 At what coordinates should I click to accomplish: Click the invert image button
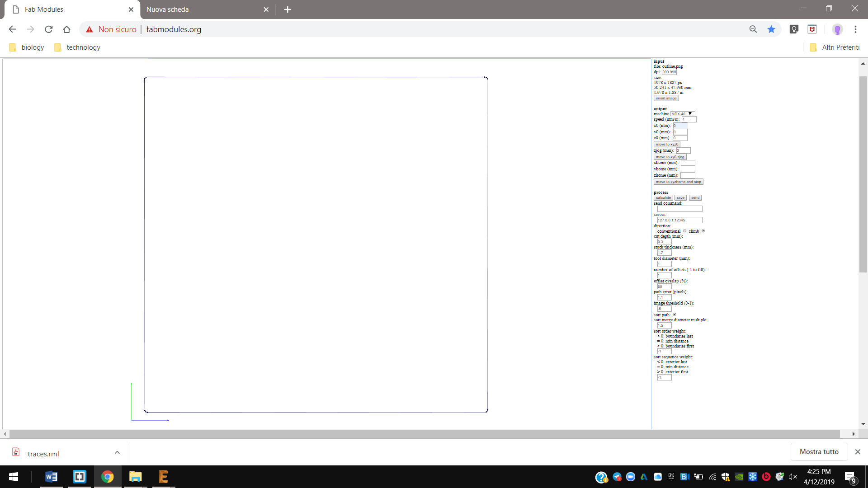666,98
